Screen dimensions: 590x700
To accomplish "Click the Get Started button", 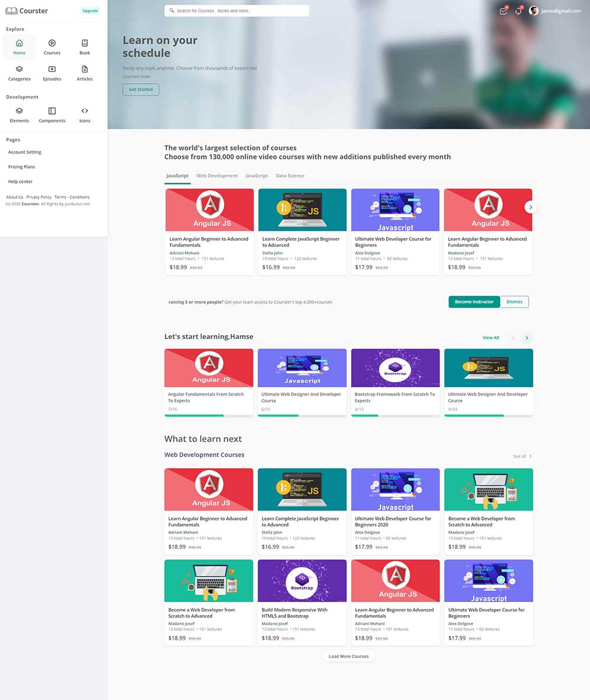I will tap(140, 90).
